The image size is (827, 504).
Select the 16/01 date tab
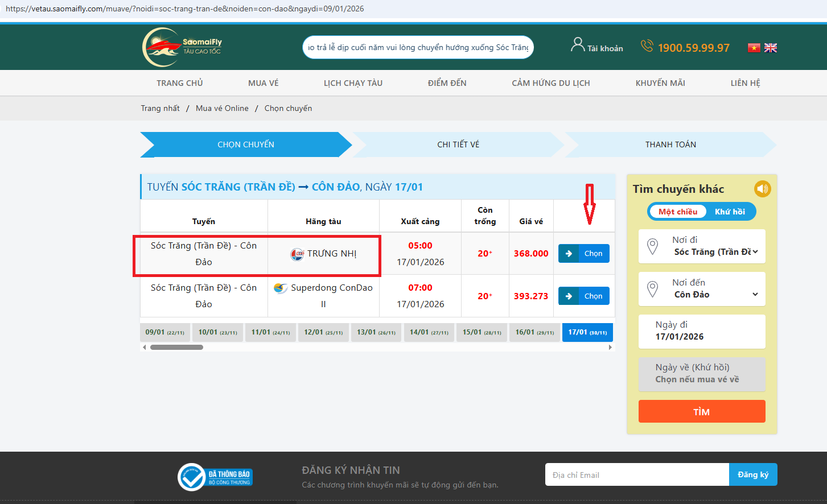[x=534, y=332]
